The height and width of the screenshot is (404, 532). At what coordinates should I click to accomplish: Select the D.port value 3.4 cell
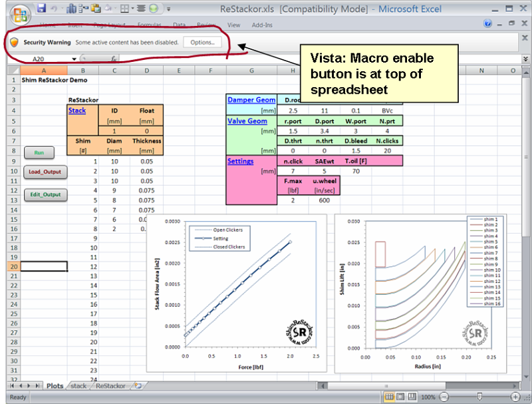(x=325, y=131)
